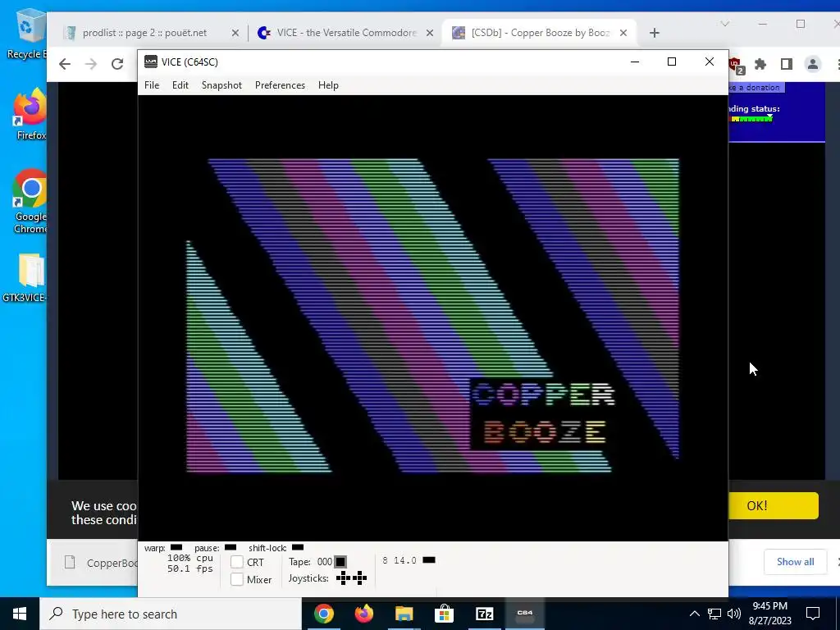Click the taskbar search box
Screen dimensions: 840x630
click(171, 614)
